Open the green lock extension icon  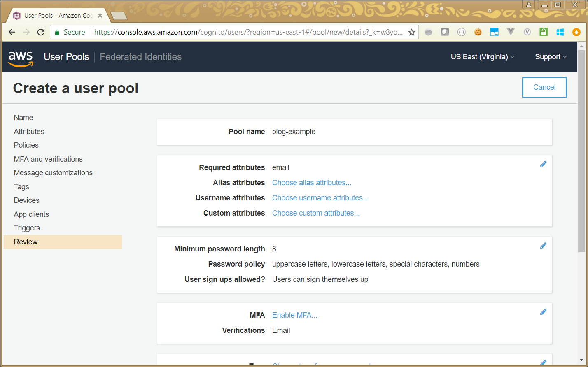point(544,32)
